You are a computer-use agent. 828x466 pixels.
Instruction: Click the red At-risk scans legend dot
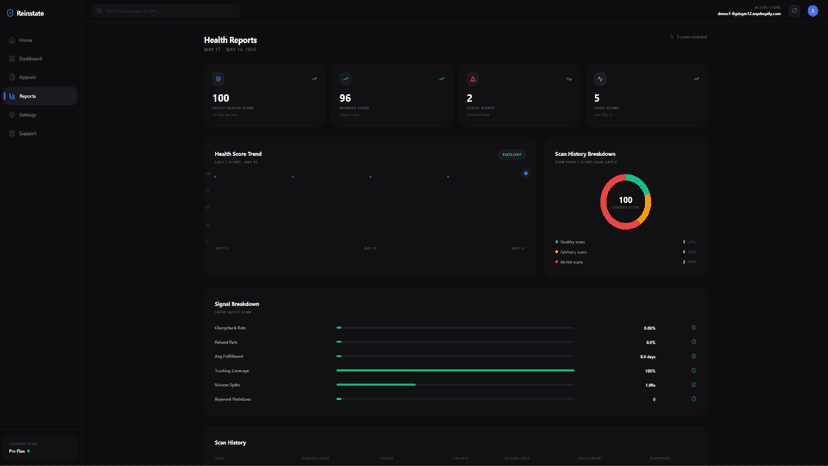[557, 262]
